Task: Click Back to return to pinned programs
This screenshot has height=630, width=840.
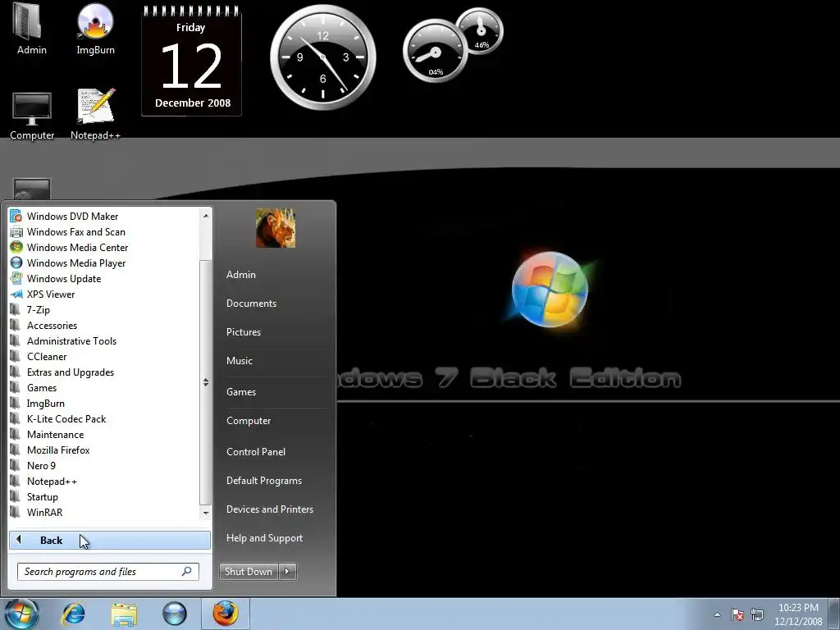Action: 109,540
